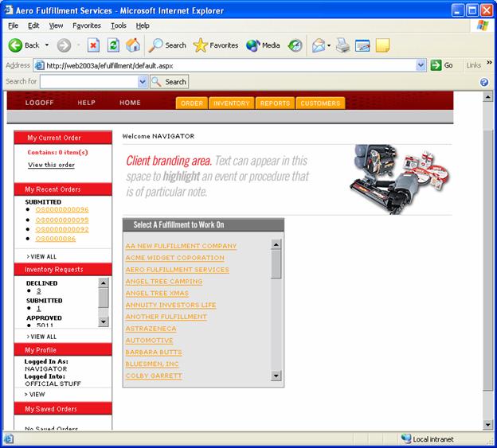Switch to the REPORTS tab
Screen dimensions: 497x448
(x=275, y=103)
